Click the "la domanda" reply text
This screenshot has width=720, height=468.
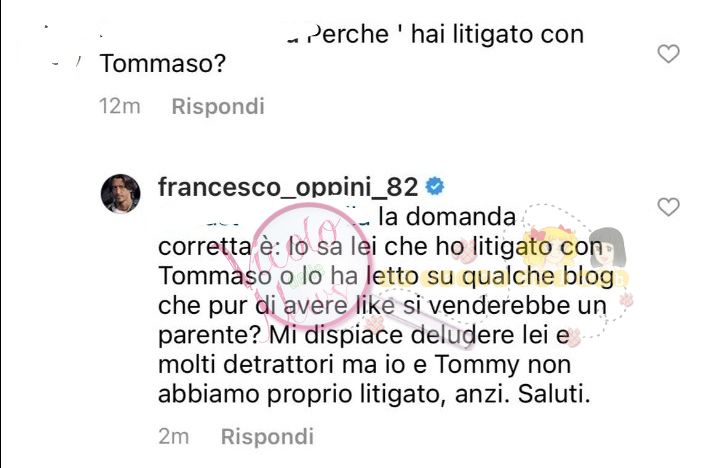pos(447,217)
